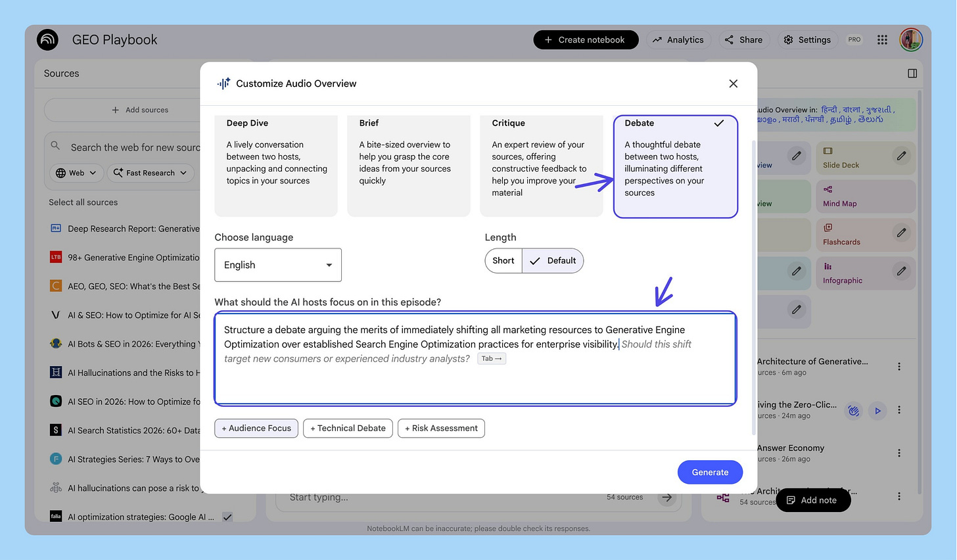Open the user profile avatar
Viewport: 957px width, 560px height.
[911, 39]
